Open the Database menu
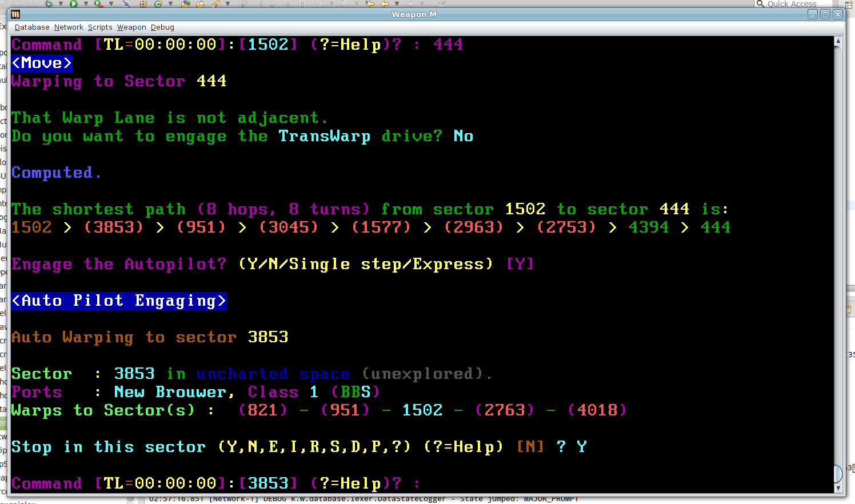The width and height of the screenshot is (855, 504). [x=32, y=27]
